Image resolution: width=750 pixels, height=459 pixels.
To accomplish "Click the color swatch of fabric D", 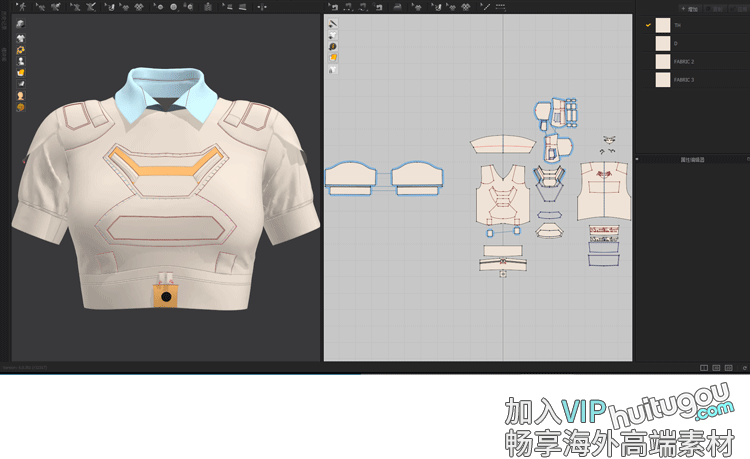I will [662, 43].
